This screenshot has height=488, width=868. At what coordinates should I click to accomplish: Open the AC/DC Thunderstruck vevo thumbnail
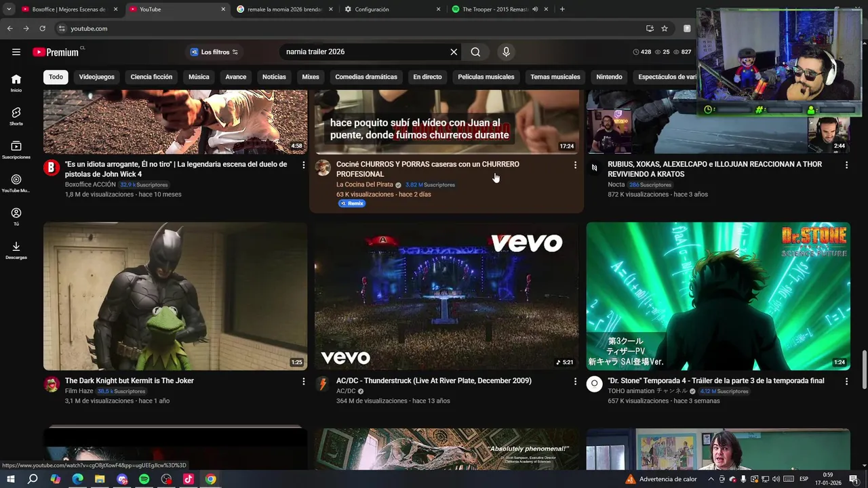(x=446, y=296)
